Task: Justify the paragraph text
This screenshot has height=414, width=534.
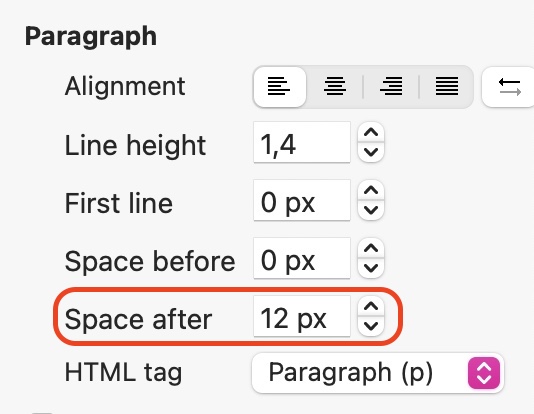Action: [446, 87]
